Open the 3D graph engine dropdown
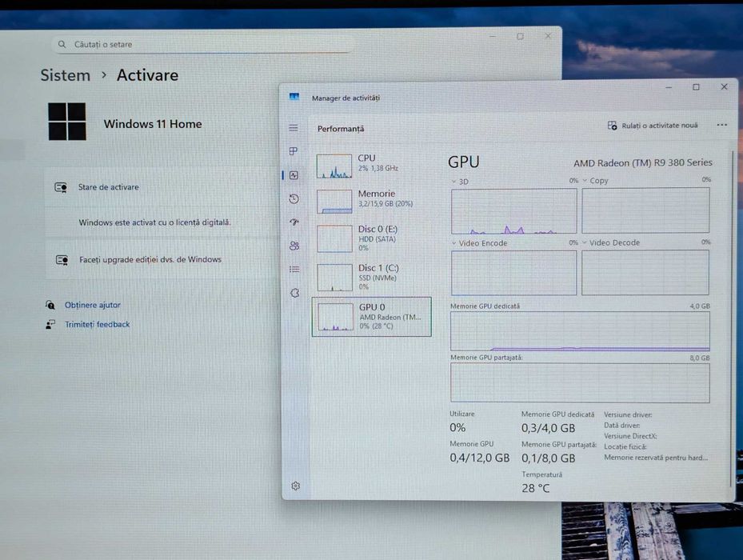The image size is (743, 560). pos(454,182)
